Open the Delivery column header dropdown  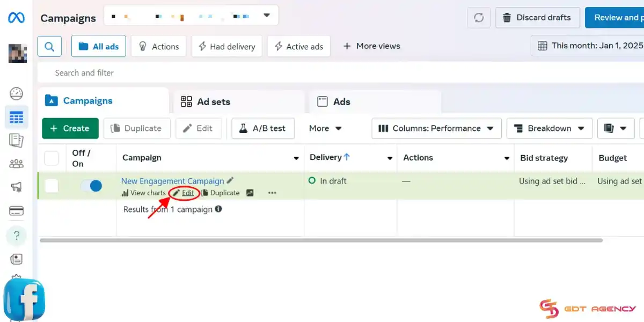pyautogui.click(x=390, y=158)
